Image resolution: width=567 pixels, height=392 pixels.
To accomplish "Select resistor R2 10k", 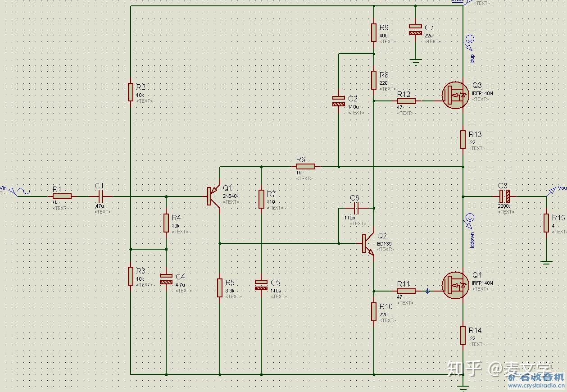I will (130, 91).
